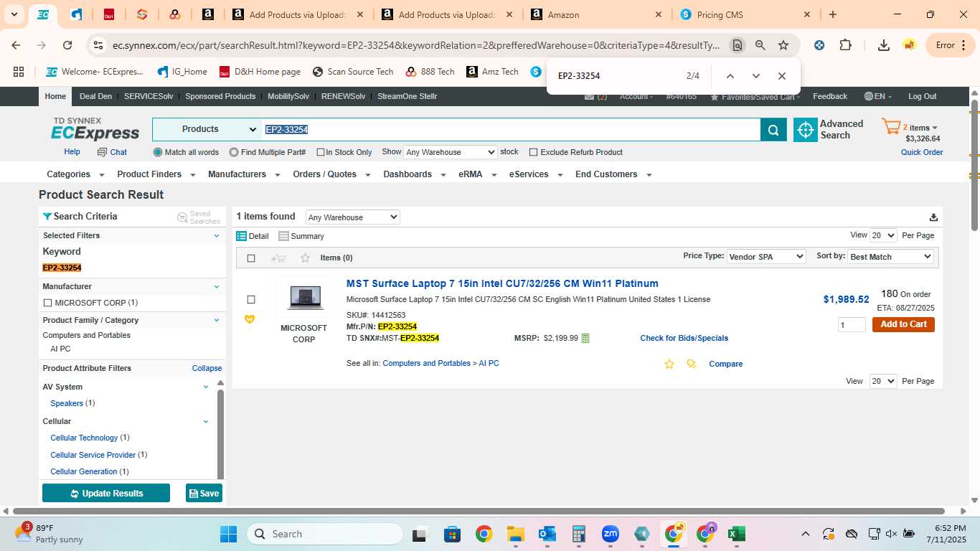
Task: Switch to Summary view icon
Action: [283, 236]
